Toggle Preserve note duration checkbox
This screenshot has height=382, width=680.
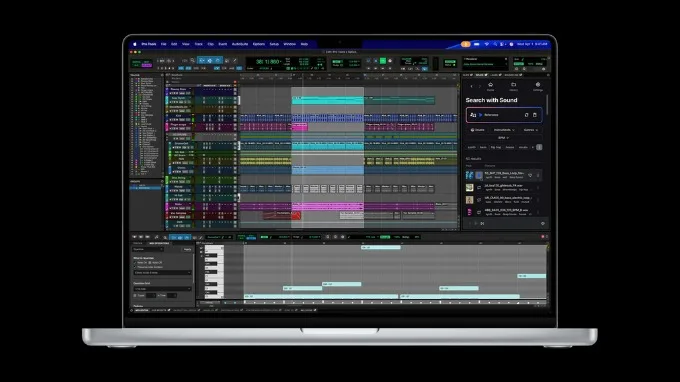[x=135, y=267]
